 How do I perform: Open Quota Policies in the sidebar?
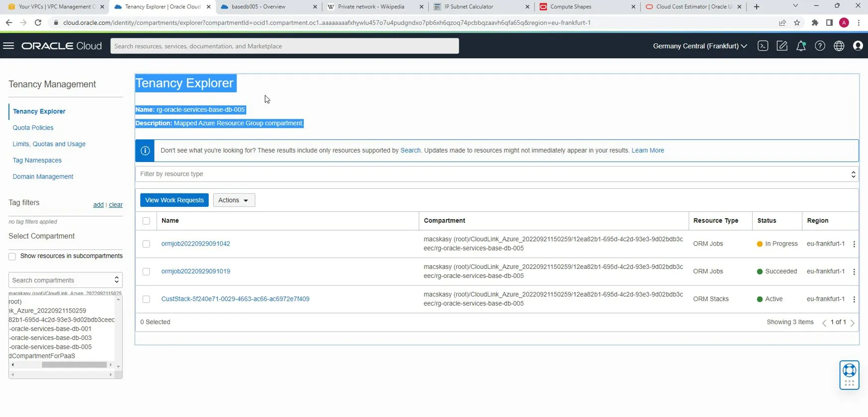(x=33, y=128)
